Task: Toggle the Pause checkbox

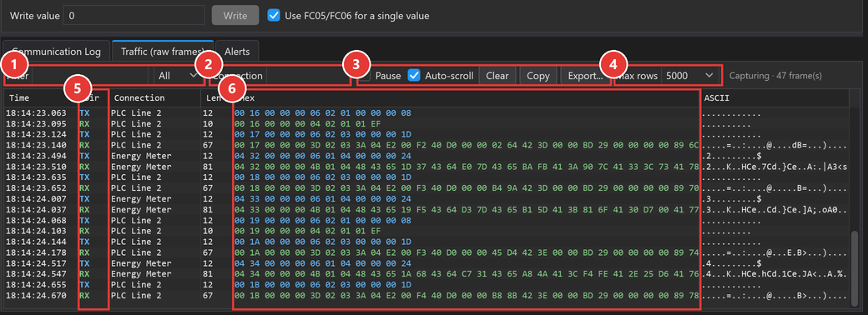Action: (365, 76)
